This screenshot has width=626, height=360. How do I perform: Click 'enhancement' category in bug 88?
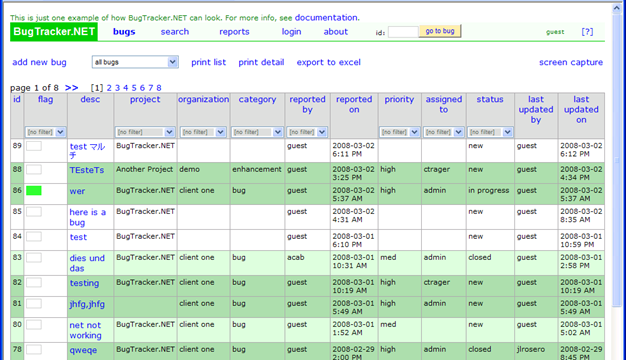257,169
